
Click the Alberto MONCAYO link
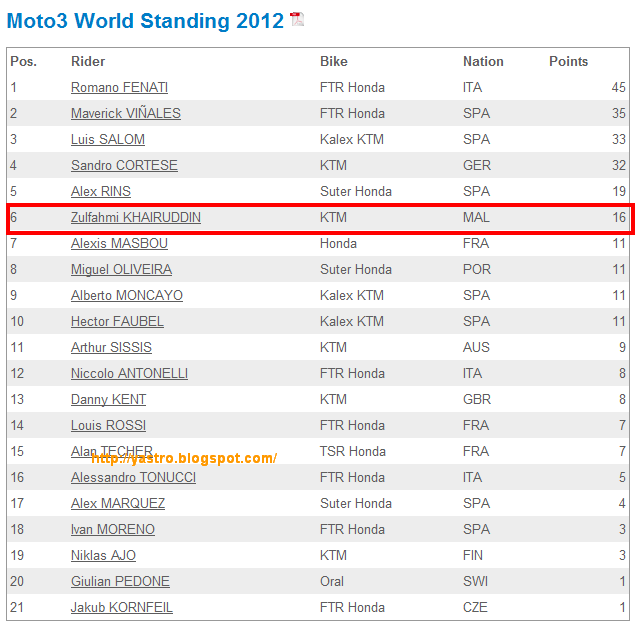click(x=127, y=295)
